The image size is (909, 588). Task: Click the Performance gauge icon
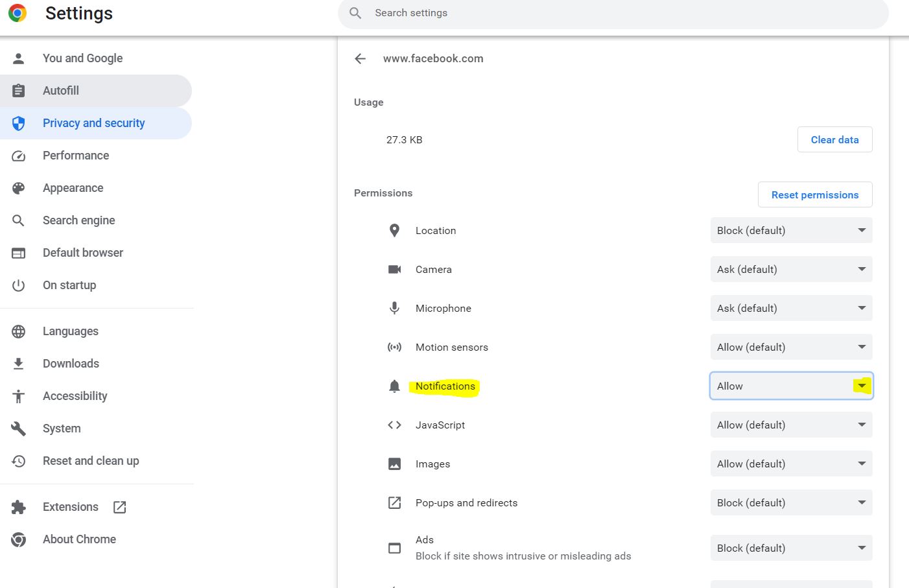[x=19, y=156]
